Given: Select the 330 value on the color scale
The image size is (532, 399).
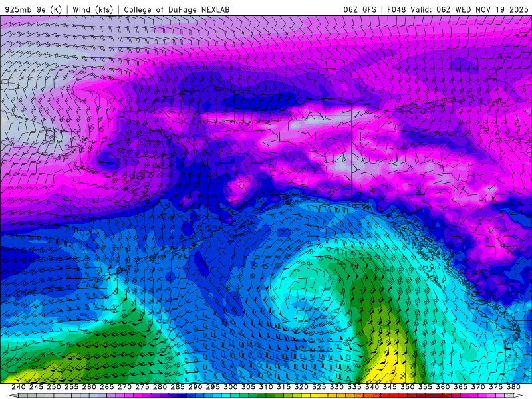Looking at the screenshot, I should click(x=336, y=387).
